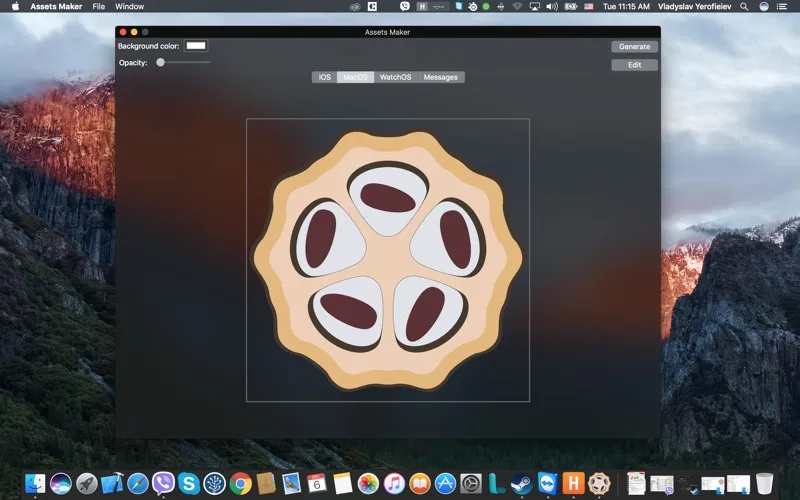The image size is (800, 500).
Task: Click the Generate button
Action: (x=634, y=47)
